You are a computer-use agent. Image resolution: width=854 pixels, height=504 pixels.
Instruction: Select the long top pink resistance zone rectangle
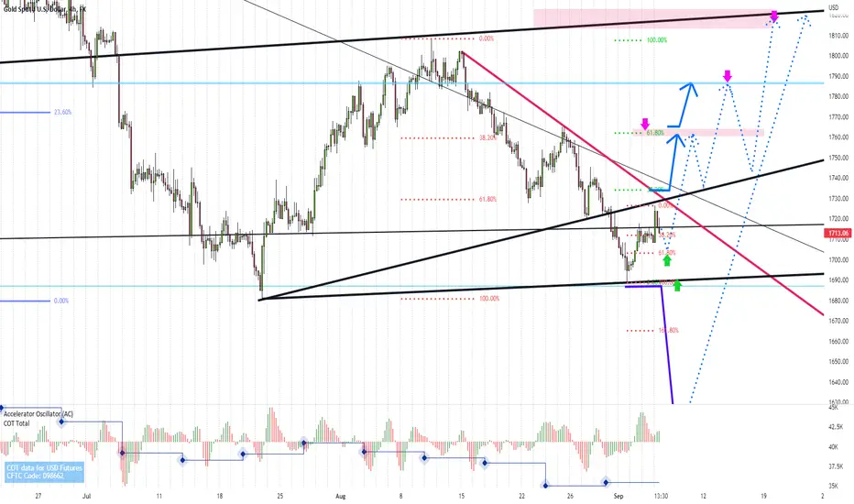[x=653, y=18]
